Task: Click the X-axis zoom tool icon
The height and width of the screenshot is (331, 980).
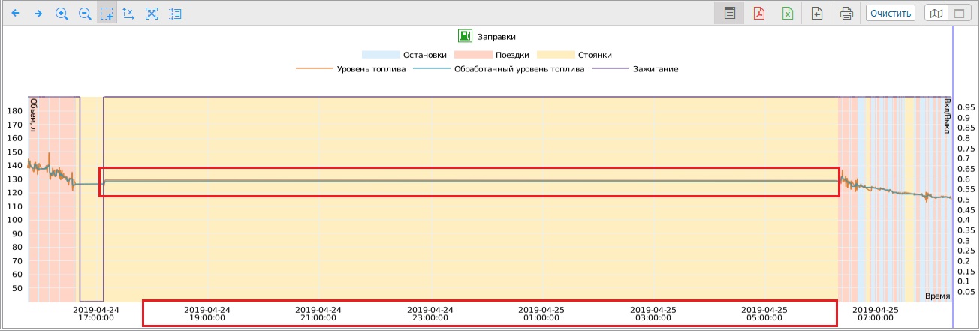Action: (129, 14)
